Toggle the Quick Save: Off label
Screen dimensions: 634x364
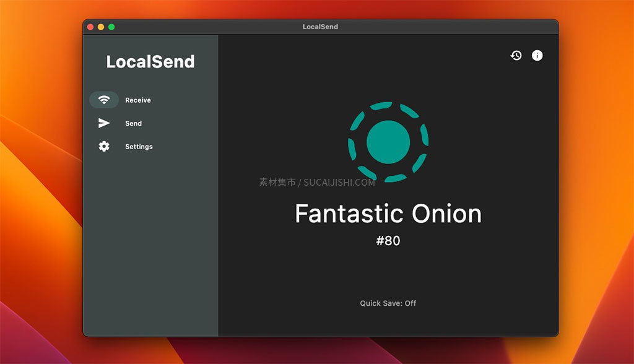tap(388, 303)
